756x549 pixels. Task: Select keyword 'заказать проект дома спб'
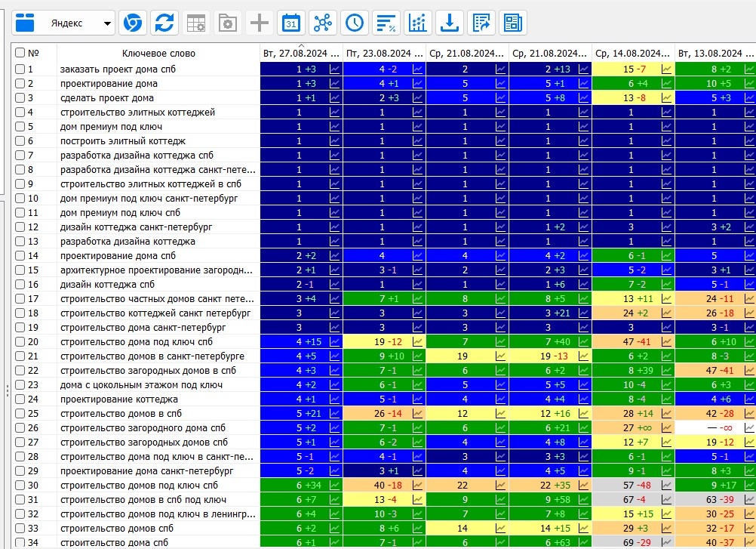(x=118, y=69)
